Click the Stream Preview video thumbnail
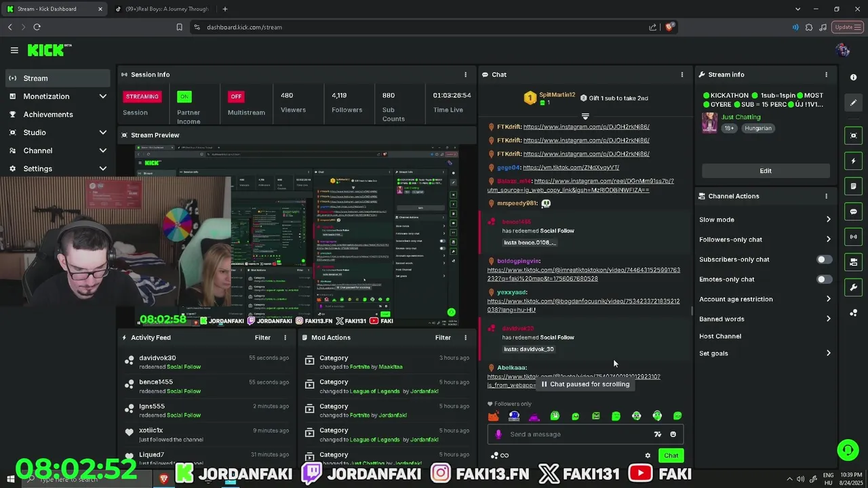868x488 pixels. click(296, 236)
